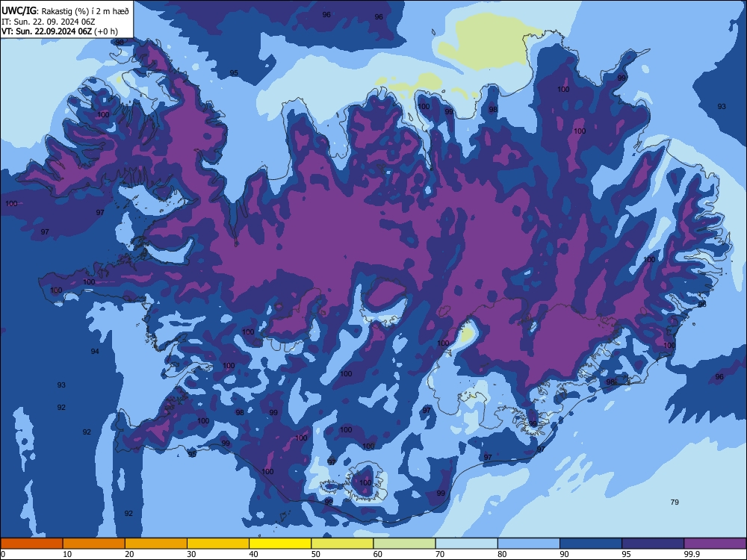747x560 pixels.
Task: Select the orange 10–20 legend color band
Action: tap(94, 544)
